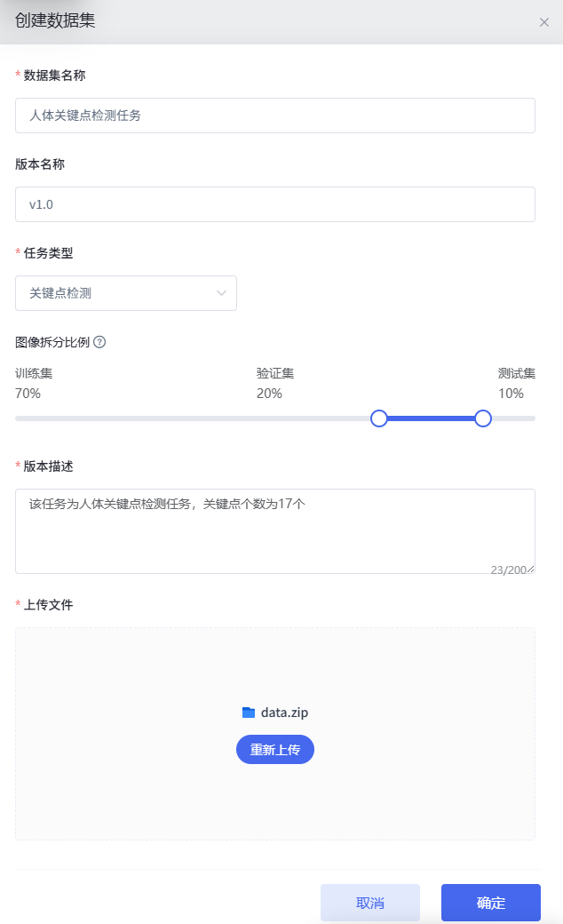The height and width of the screenshot is (924, 563).
Task: Click the 测试集 10% label
Action: (517, 383)
